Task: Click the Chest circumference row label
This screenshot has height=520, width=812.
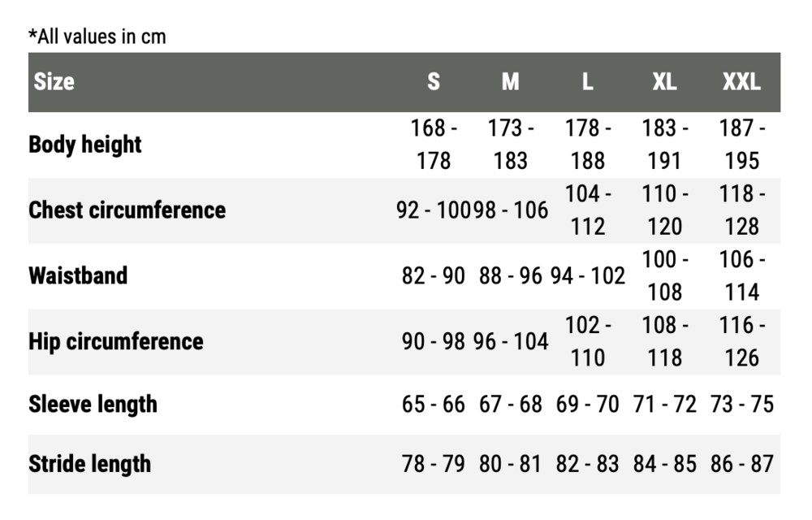Action: pyautogui.click(x=127, y=210)
